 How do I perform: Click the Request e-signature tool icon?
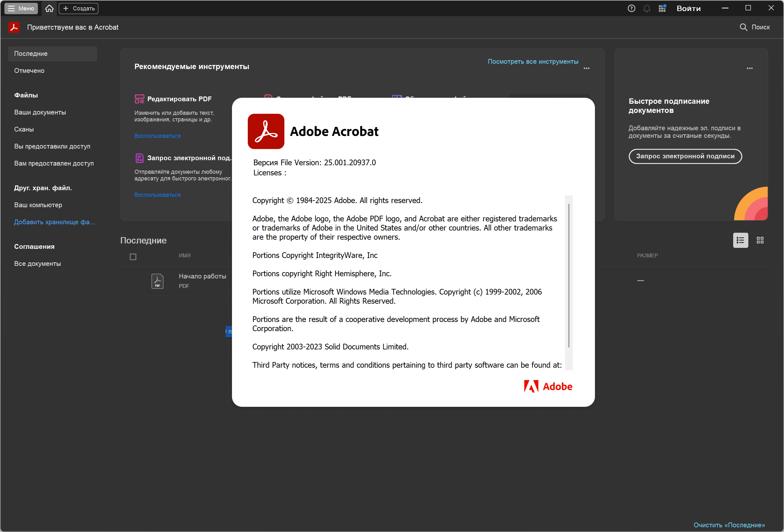pos(139,158)
